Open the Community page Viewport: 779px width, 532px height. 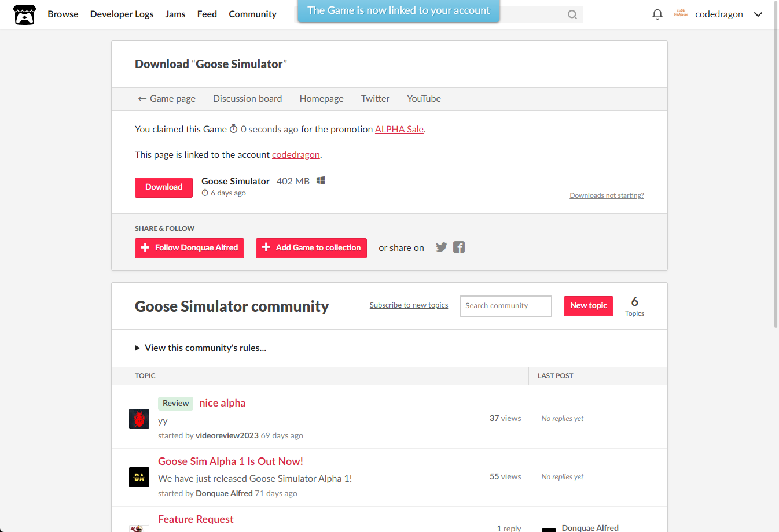[x=253, y=14]
